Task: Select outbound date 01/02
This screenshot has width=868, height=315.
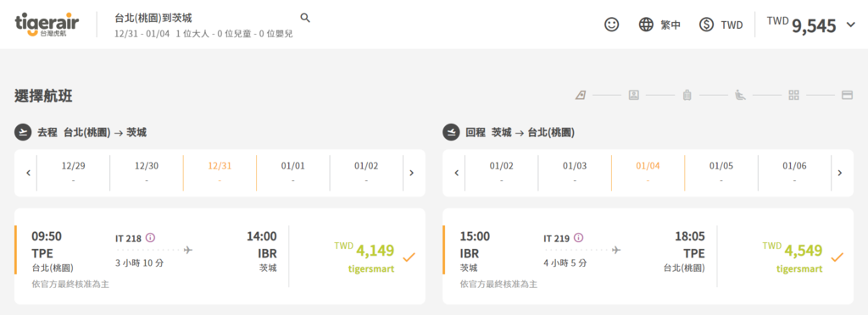Action: 366,173
